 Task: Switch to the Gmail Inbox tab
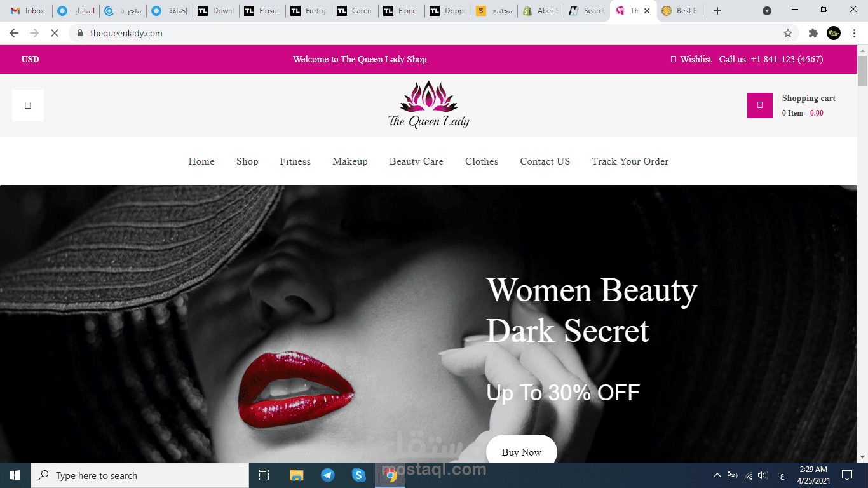(28, 11)
